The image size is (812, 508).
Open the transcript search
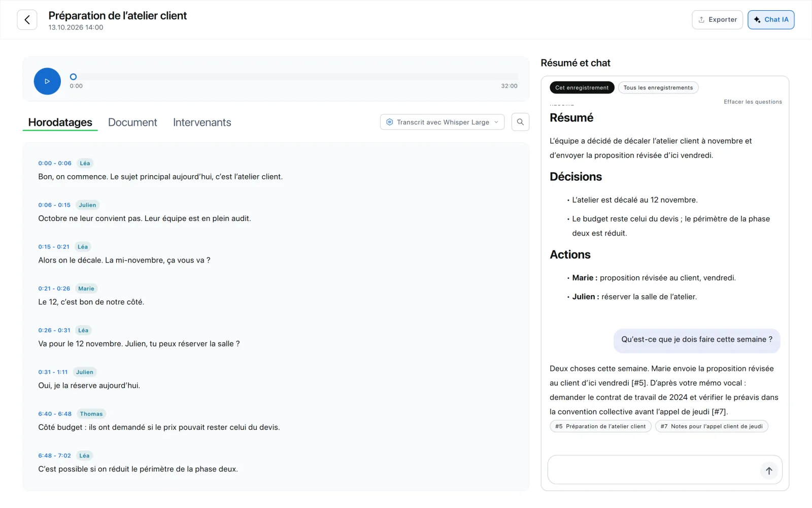click(520, 122)
